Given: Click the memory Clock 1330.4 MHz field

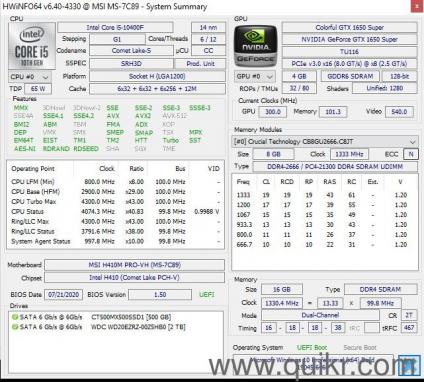Looking at the screenshot, I should (282, 303).
